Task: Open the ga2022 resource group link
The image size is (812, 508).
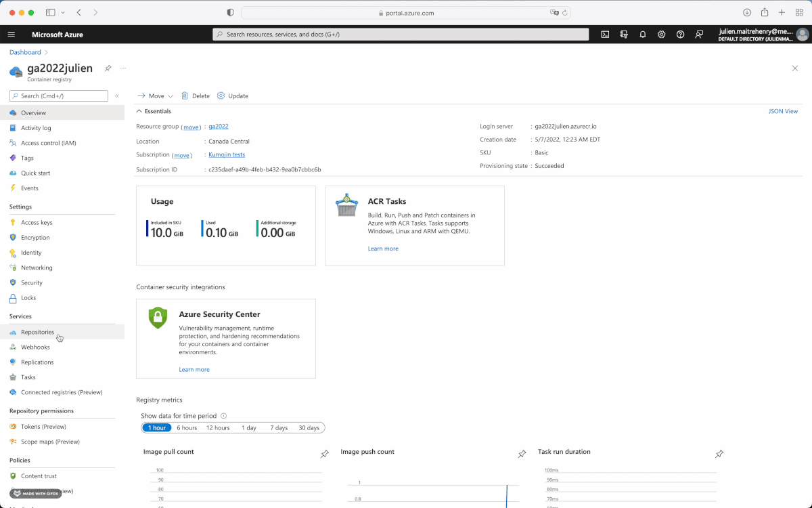Action: [218, 127]
